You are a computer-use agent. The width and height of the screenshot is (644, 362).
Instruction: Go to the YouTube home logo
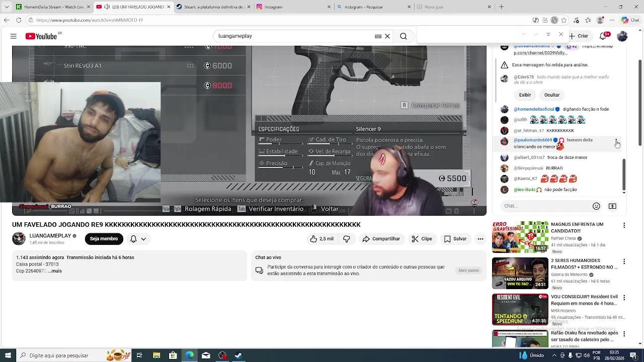point(41,36)
